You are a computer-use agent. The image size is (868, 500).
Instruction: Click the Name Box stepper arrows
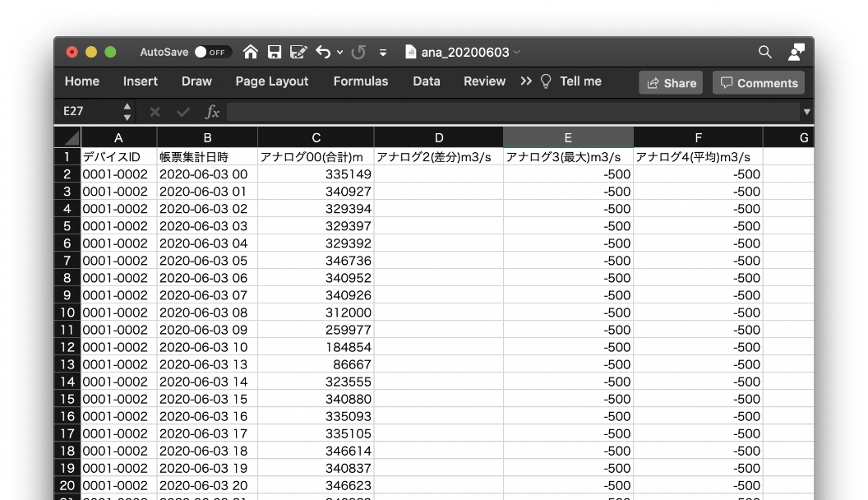127,112
